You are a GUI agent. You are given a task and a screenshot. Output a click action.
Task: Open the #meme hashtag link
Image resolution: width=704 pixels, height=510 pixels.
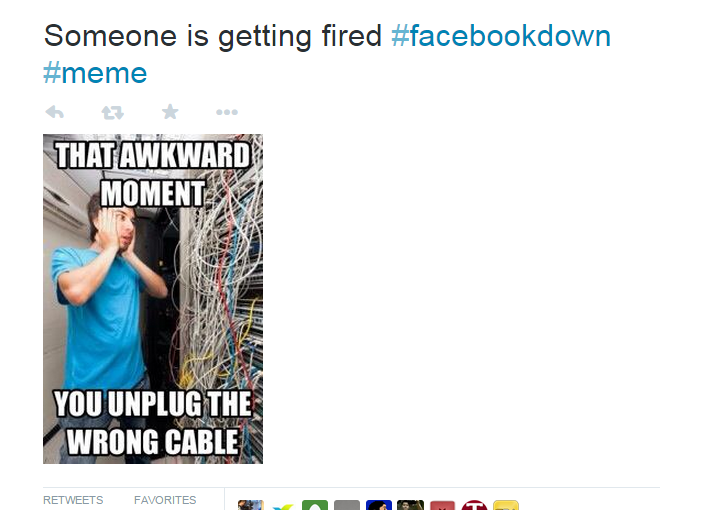[95, 73]
